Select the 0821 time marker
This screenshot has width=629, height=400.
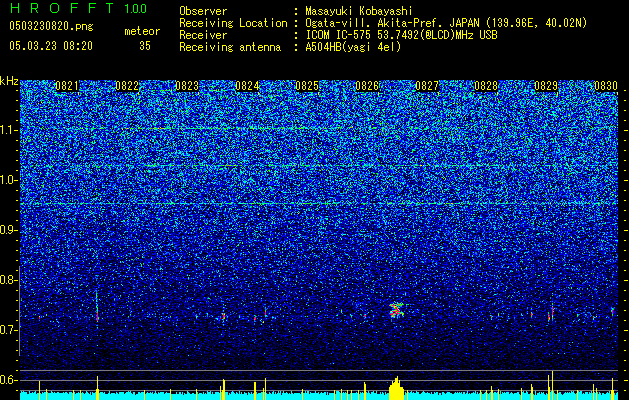pos(67,86)
